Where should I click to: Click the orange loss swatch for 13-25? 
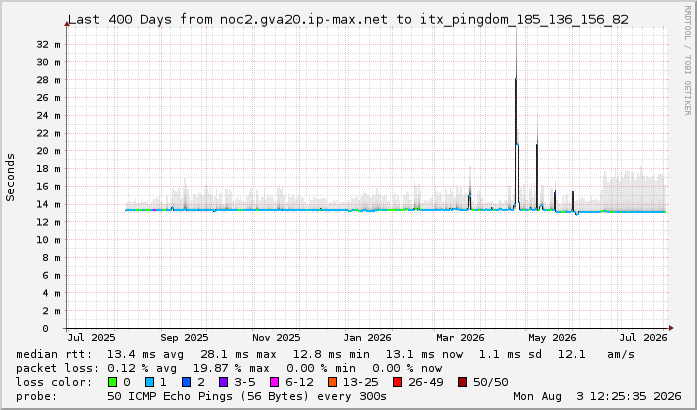click(x=332, y=382)
